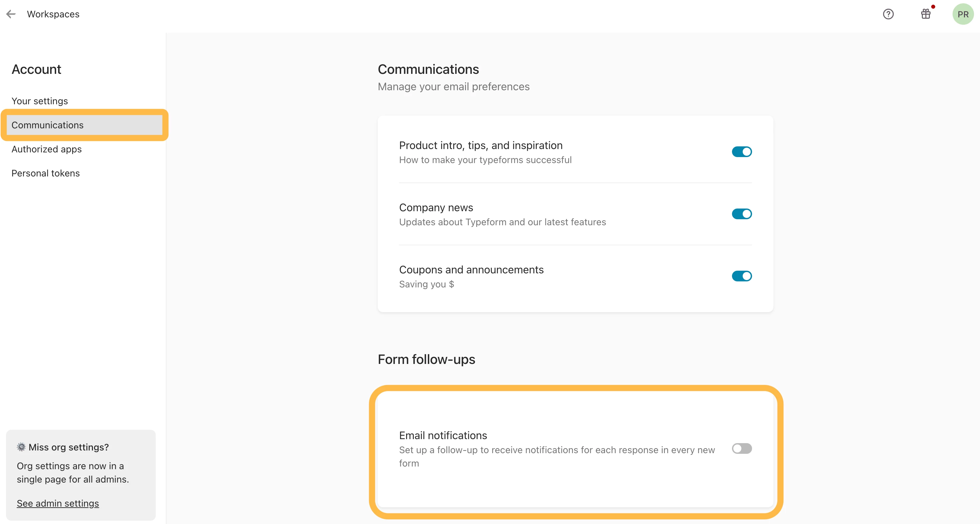This screenshot has height=524, width=980.
Task: Click the Email notifications title text
Action: tap(443, 435)
